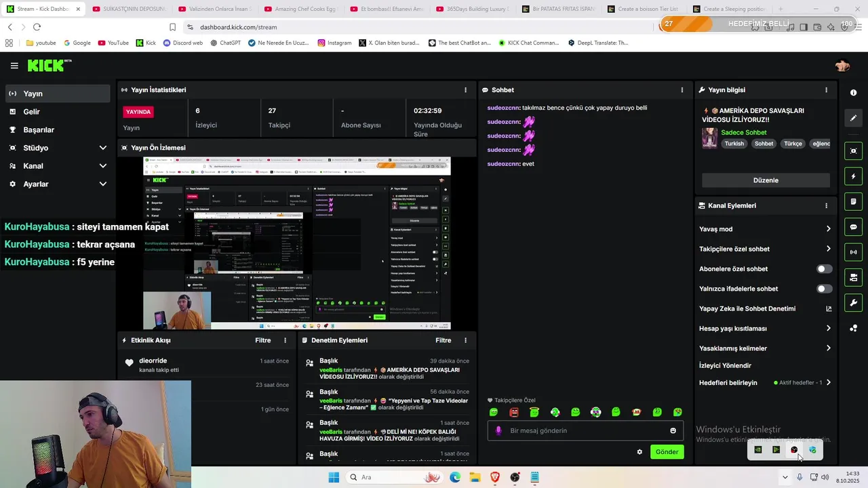Open File Explorer from taskbar
Screen dimensions: 868x488
[x=475, y=477]
